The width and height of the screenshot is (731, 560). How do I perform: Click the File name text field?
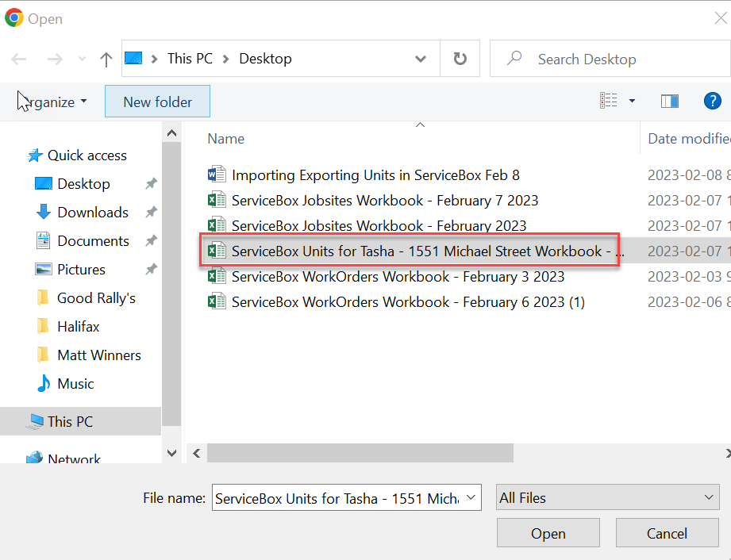click(x=338, y=498)
